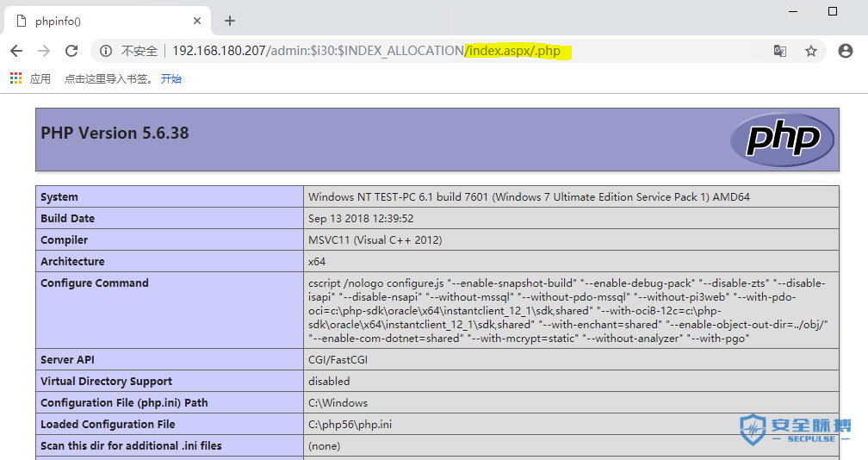
Task: Click the Scan this dir label
Action: tap(131, 446)
